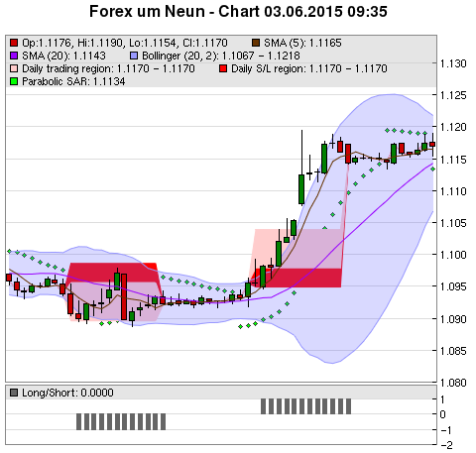Click the red OHLC legend swatch
Image resolution: width=476 pixels, height=453 pixels.
tap(14, 43)
